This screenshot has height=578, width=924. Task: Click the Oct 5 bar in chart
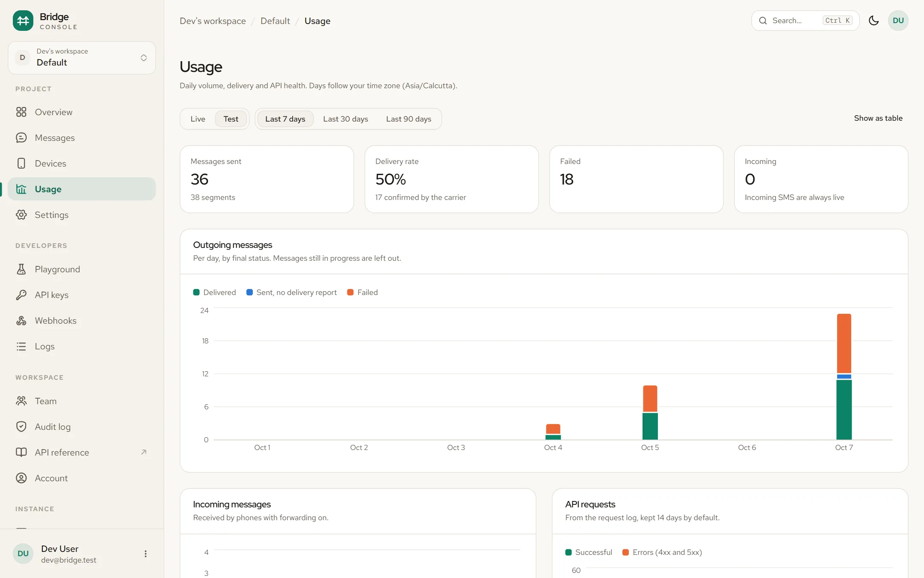click(x=650, y=412)
